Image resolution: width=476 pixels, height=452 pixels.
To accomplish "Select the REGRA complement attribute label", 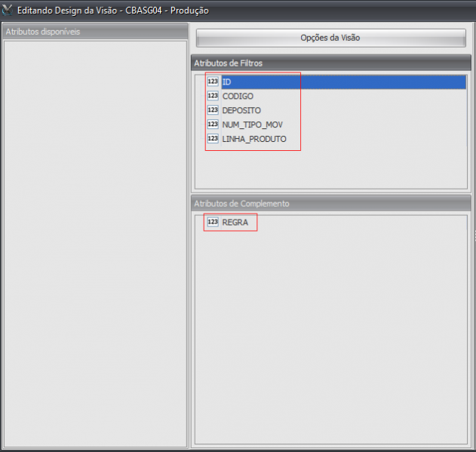I will pyautogui.click(x=235, y=223).
